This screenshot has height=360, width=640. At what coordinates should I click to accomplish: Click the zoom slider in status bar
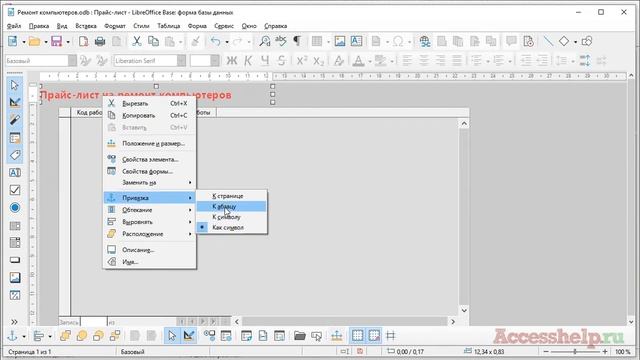pos(575,351)
